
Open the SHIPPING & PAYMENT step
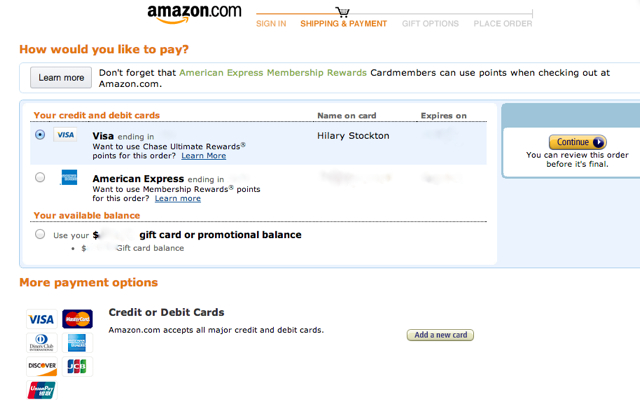click(343, 24)
